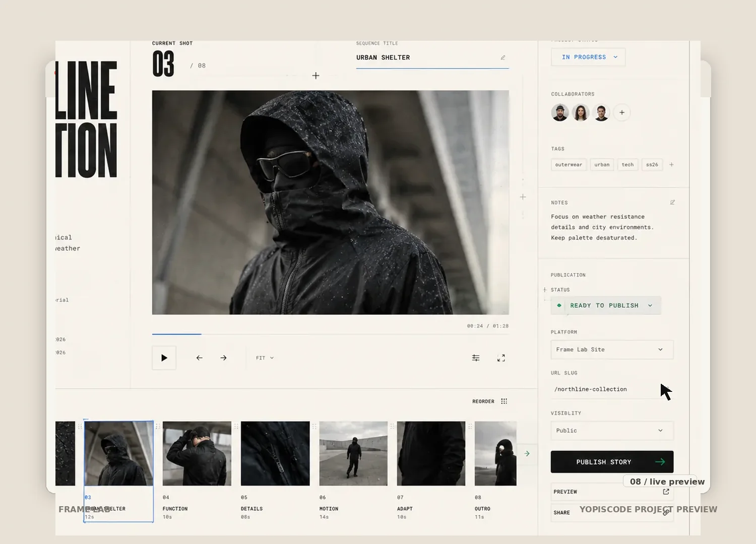This screenshot has width=756, height=544.
Task: Select the 04 Function thumbnail
Action: click(197, 453)
